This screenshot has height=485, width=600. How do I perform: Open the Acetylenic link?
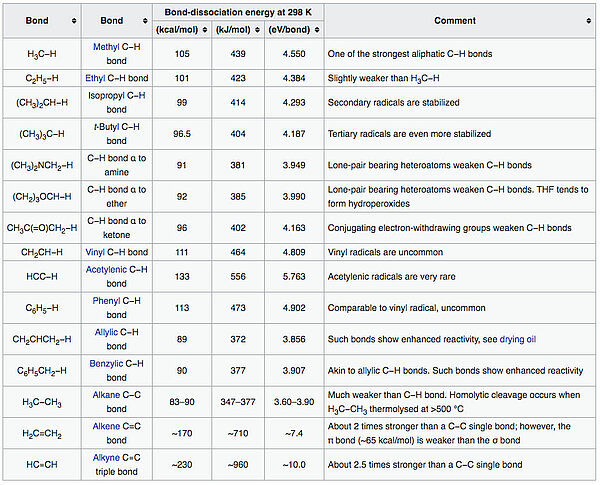tap(113, 271)
